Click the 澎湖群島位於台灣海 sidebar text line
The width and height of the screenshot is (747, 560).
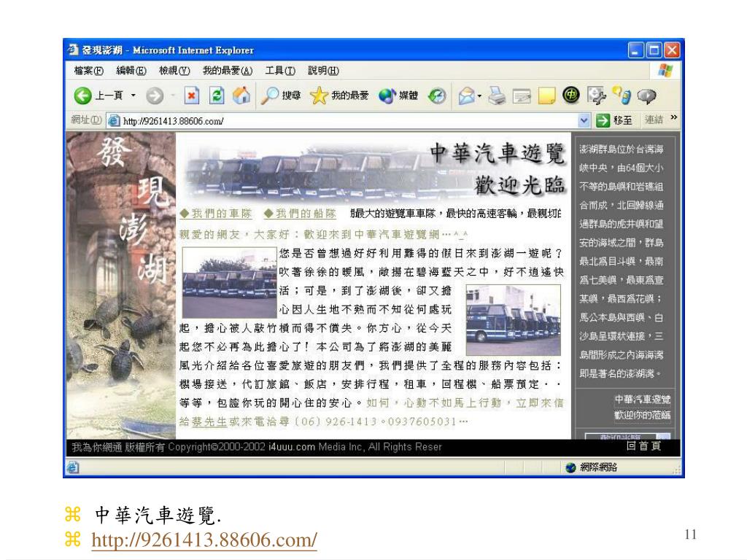(622, 149)
